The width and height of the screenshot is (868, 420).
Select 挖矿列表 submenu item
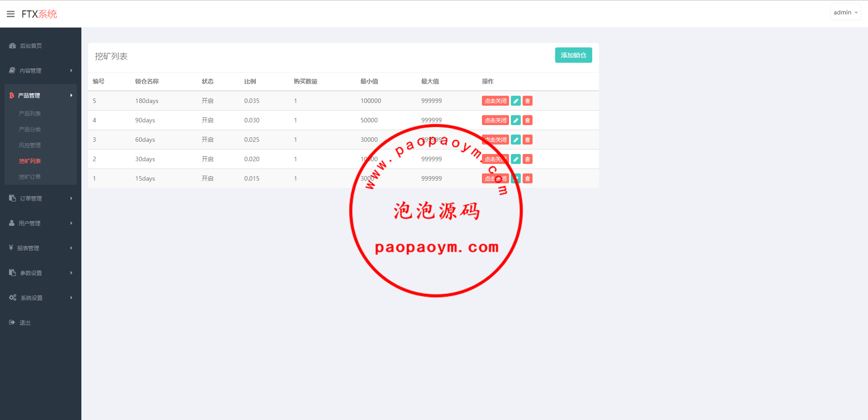(30, 161)
